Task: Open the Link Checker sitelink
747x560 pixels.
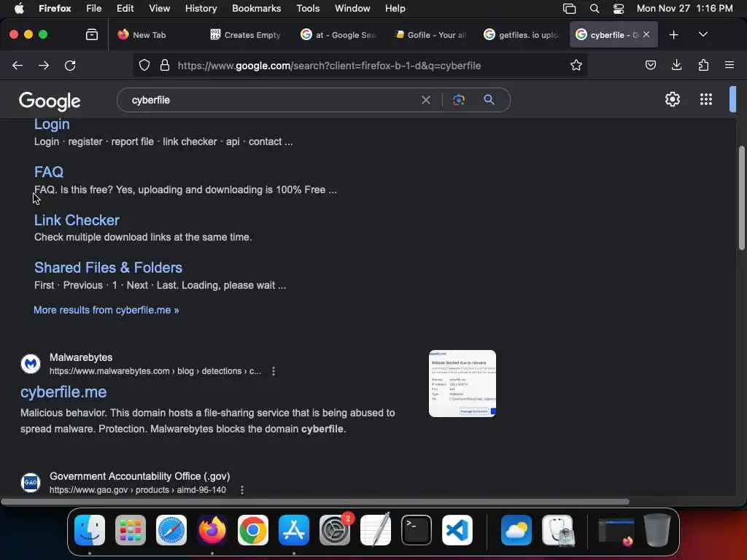Action: [x=77, y=220]
